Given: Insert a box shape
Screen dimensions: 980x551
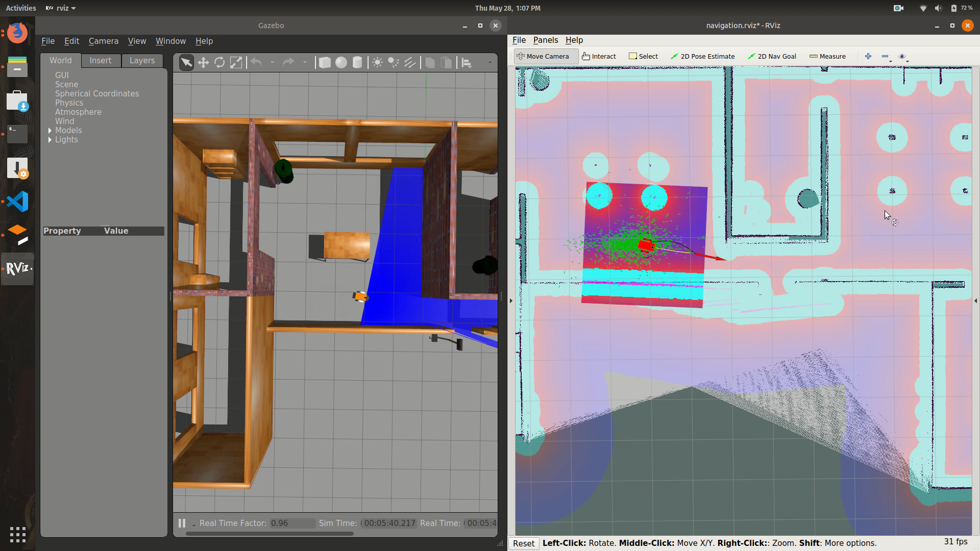Looking at the screenshot, I should (325, 62).
